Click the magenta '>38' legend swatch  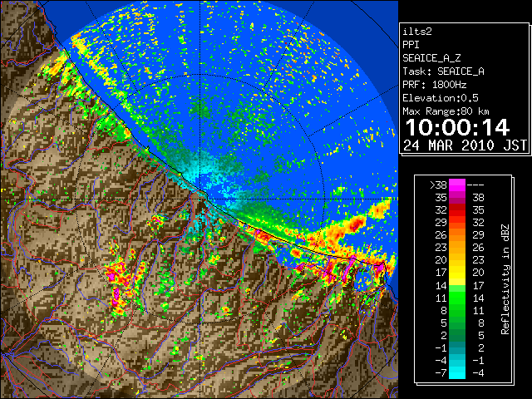click(457, 185)
